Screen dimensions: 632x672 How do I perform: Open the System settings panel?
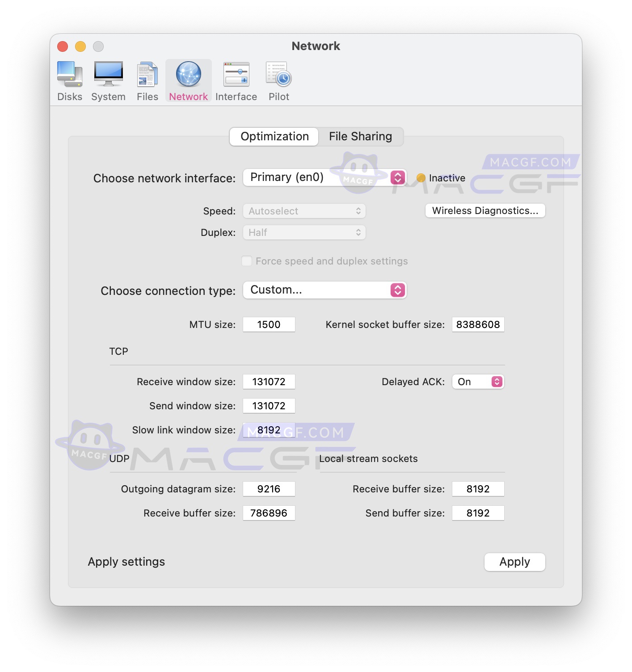[108, 80]
